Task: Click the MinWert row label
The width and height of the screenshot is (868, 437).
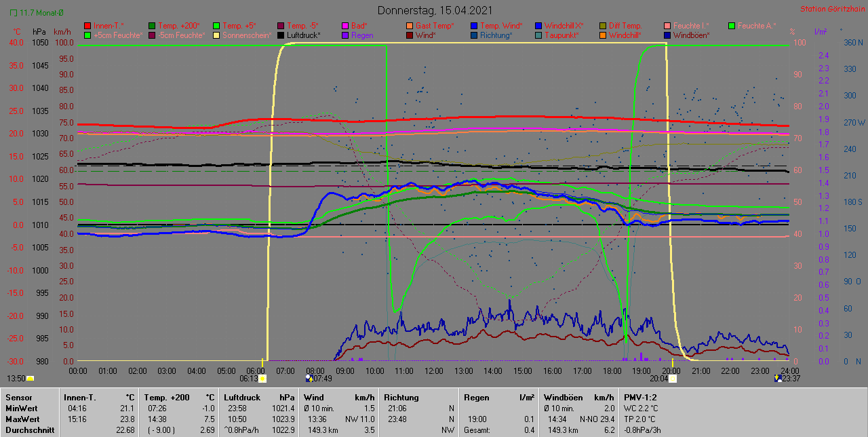Action: click(20, 408)
